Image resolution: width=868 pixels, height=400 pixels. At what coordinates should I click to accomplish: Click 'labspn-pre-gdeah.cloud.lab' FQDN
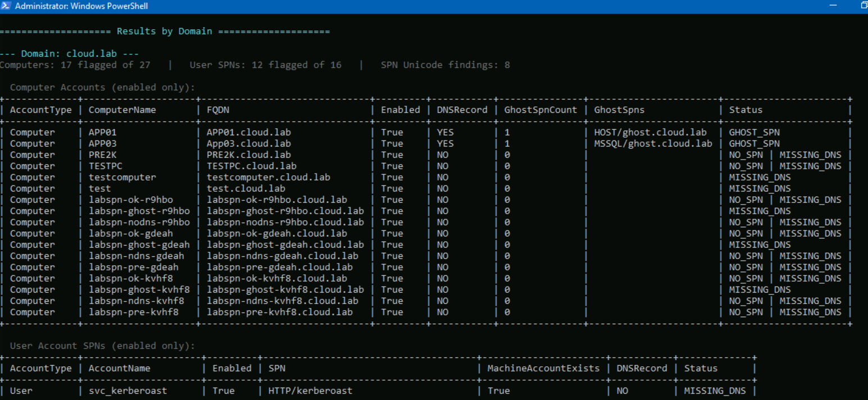click(279, 267)
